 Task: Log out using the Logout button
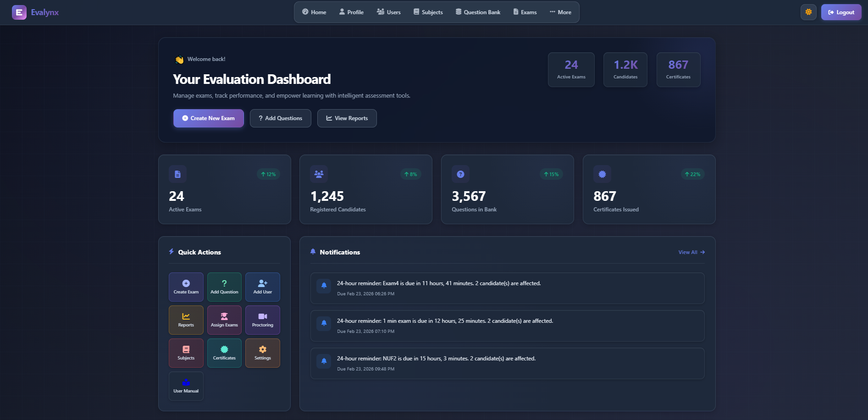pos(841,12)
